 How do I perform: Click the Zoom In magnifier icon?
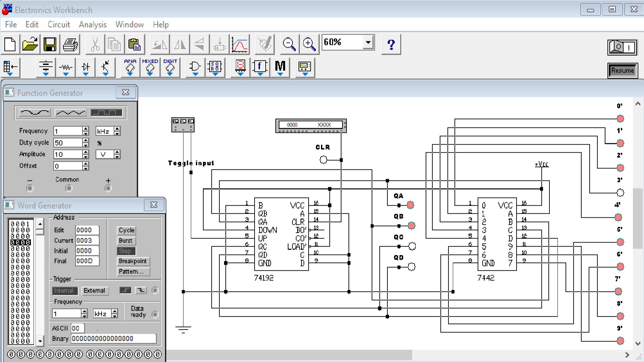point(309,44)
